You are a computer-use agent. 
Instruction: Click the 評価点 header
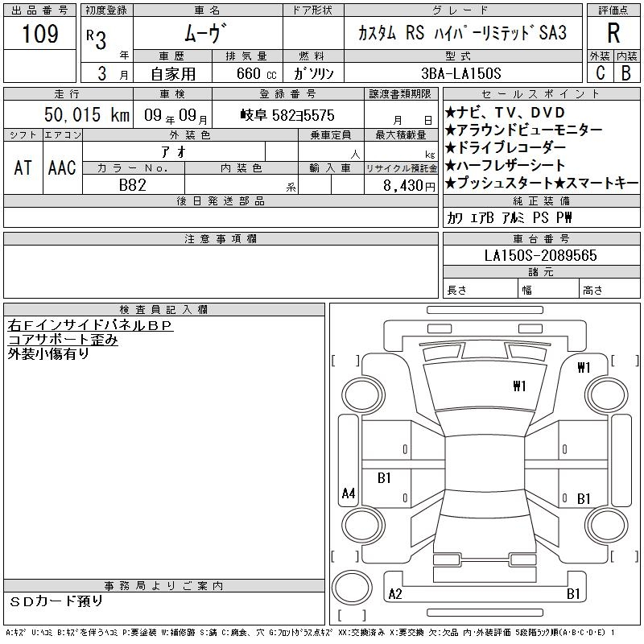tap(613, 10)
